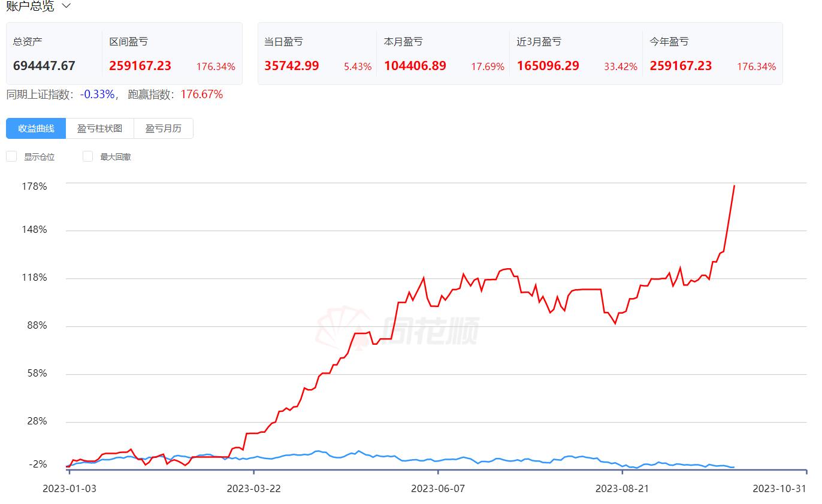Select the 盈亏月历 tab
The height and width of the screenshot is (504, 822).
click(163, 129)
